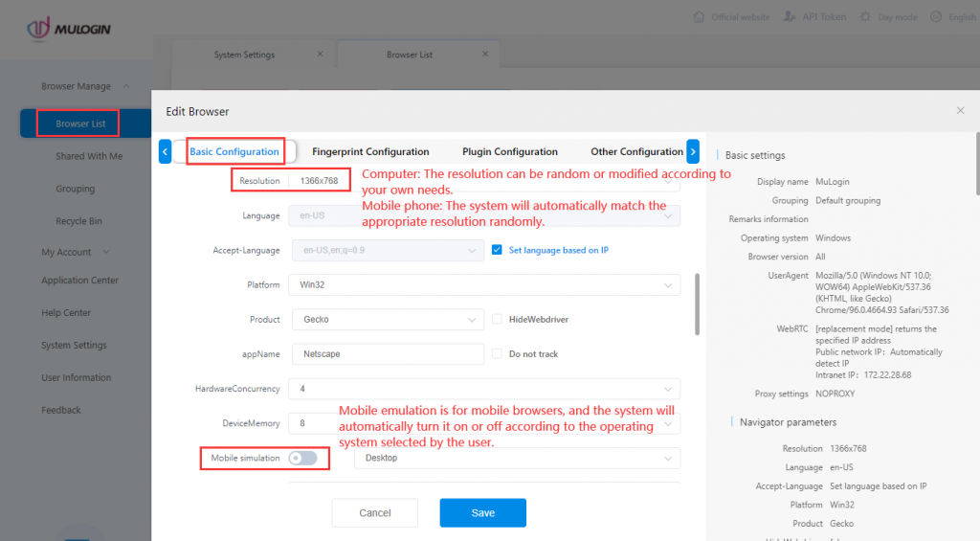Click the Day mode link
The image size is (980, 541).
[898, 17]
